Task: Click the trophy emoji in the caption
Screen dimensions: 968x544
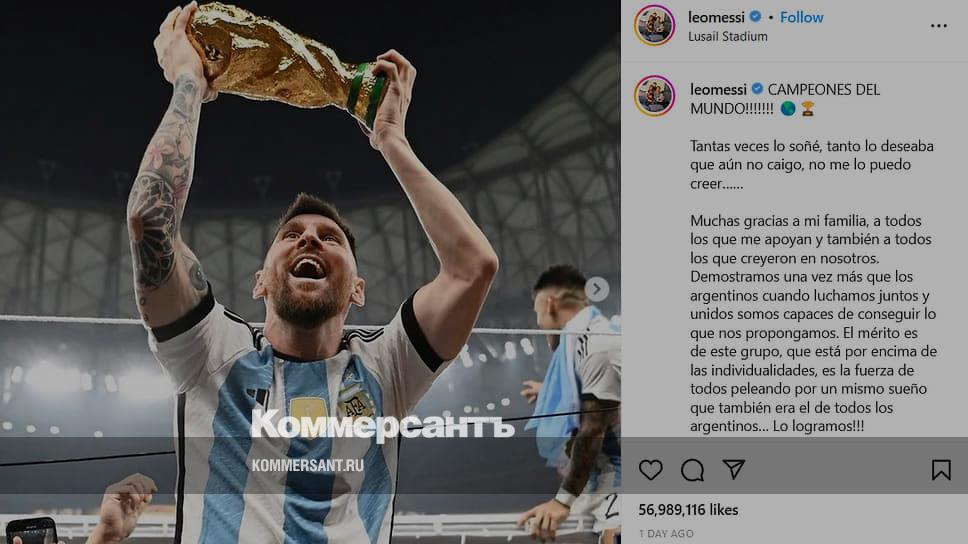Action: click(807, 109)
